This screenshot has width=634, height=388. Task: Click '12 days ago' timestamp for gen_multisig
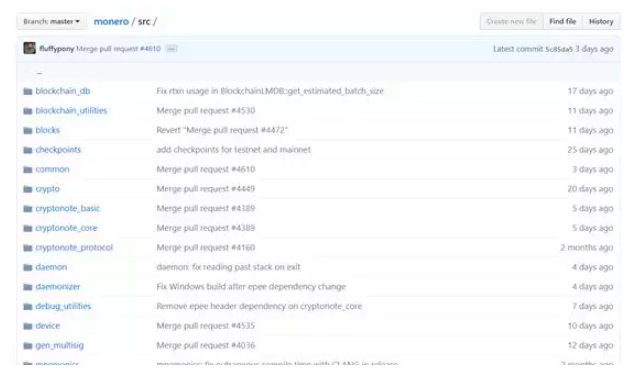coord(590,345)
